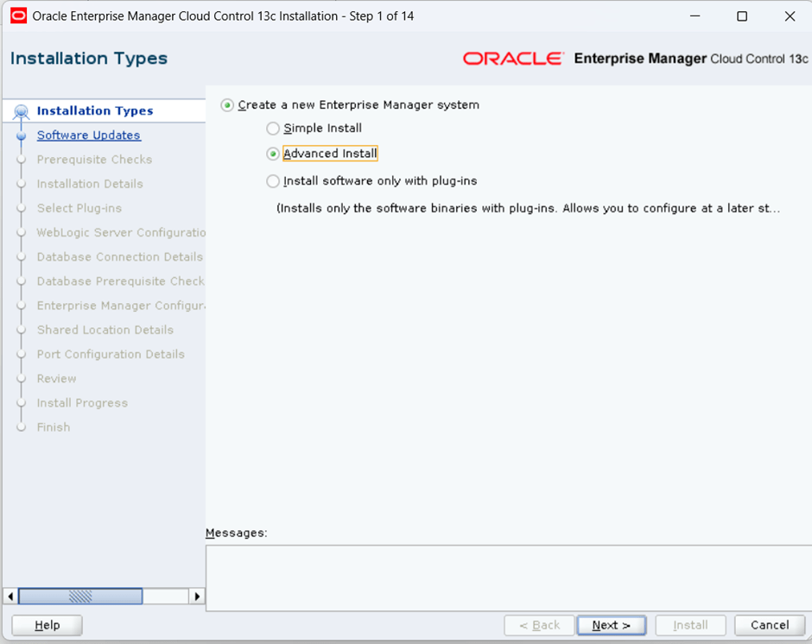Click the Installation Types step icon
Image resolution: width=812 pixels, height=644 pixels.
click(x=22, y=111)
